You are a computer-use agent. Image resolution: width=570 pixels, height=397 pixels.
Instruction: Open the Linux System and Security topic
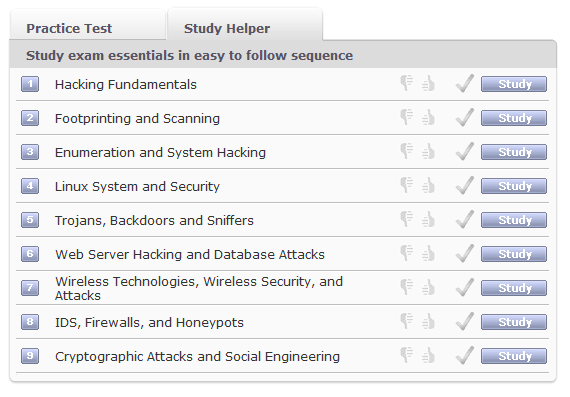[x=137, y=187]
